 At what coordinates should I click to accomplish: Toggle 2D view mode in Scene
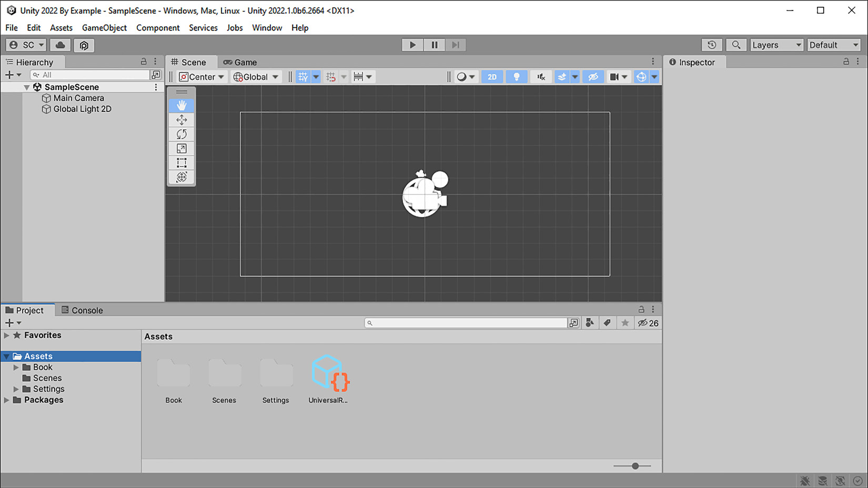point(492,77)
